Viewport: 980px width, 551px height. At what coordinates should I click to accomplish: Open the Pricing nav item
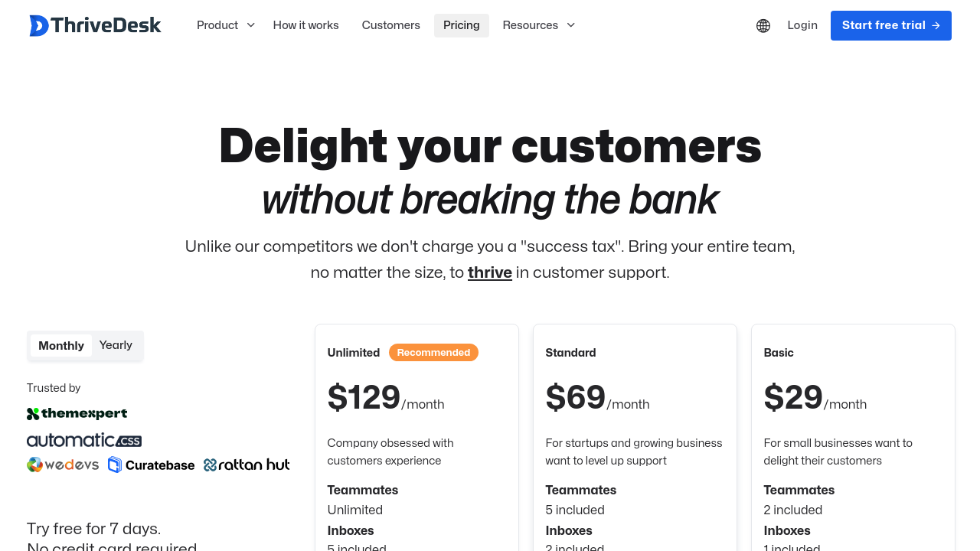[x=462, y=25]
